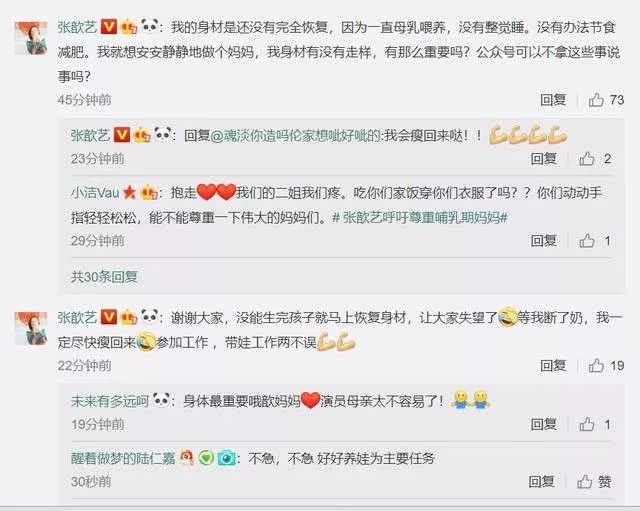Like the 小洁Vau reply

click(x=587, y=241)
